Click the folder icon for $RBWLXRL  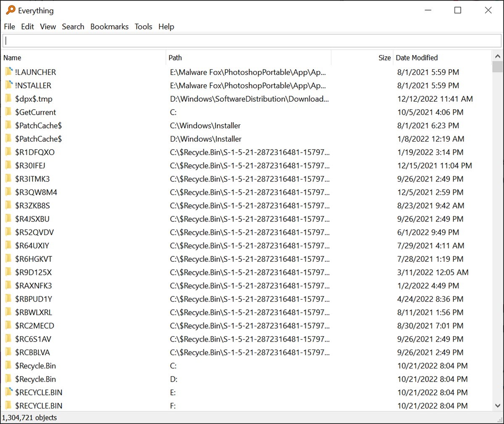[x=9, y=312]
